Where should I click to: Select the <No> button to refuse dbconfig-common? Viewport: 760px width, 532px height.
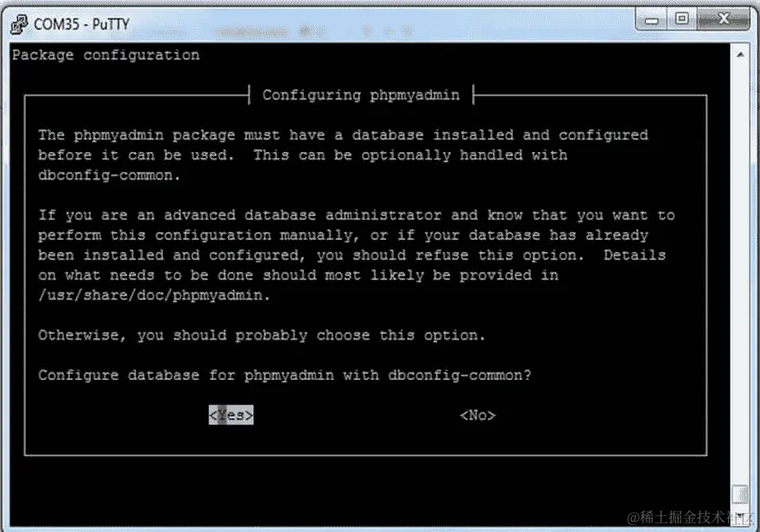point(477,415)
